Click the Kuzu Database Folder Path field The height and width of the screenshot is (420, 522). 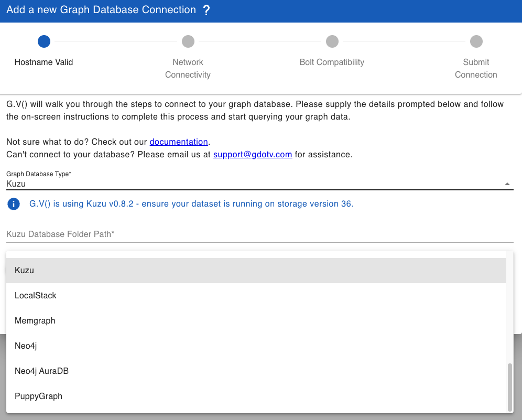tap(259, 234)
